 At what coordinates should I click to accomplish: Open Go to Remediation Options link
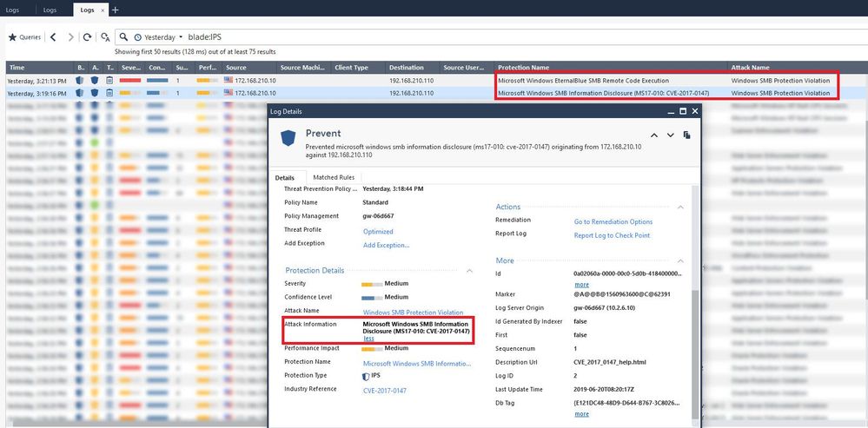[613, 221]
